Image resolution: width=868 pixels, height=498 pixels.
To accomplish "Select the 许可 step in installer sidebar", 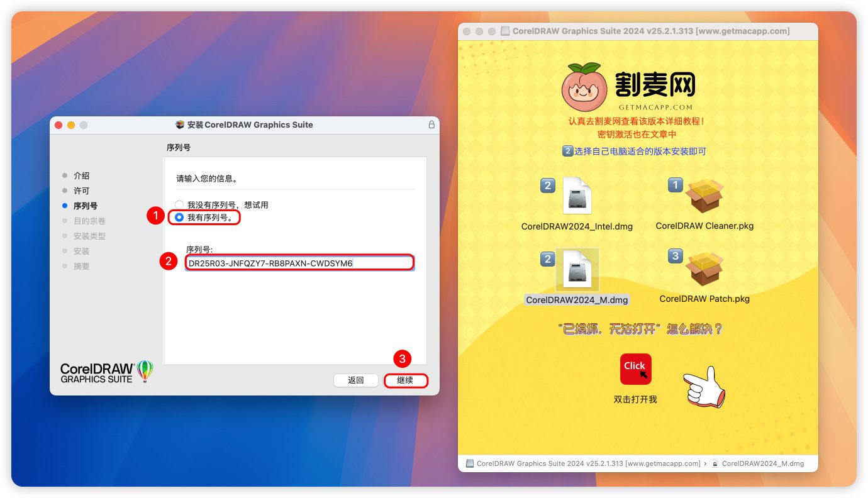I will click(x=81, y=191).
